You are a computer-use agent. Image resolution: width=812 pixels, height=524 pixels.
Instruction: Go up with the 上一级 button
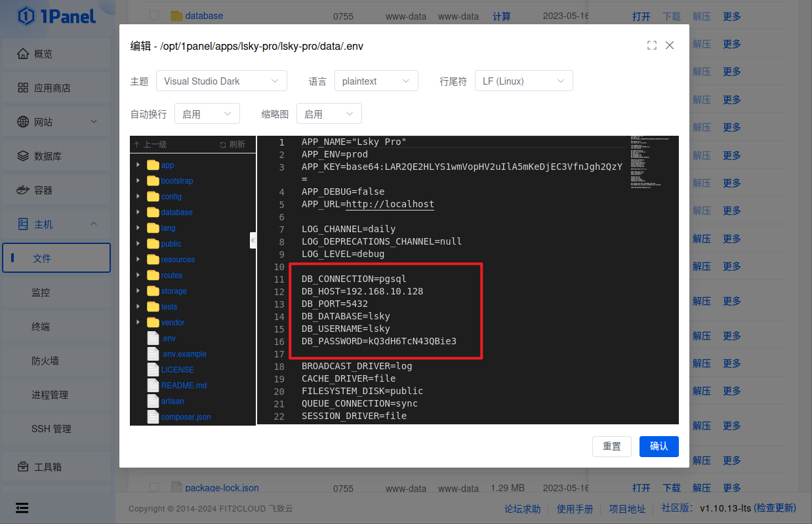point(150,144)
